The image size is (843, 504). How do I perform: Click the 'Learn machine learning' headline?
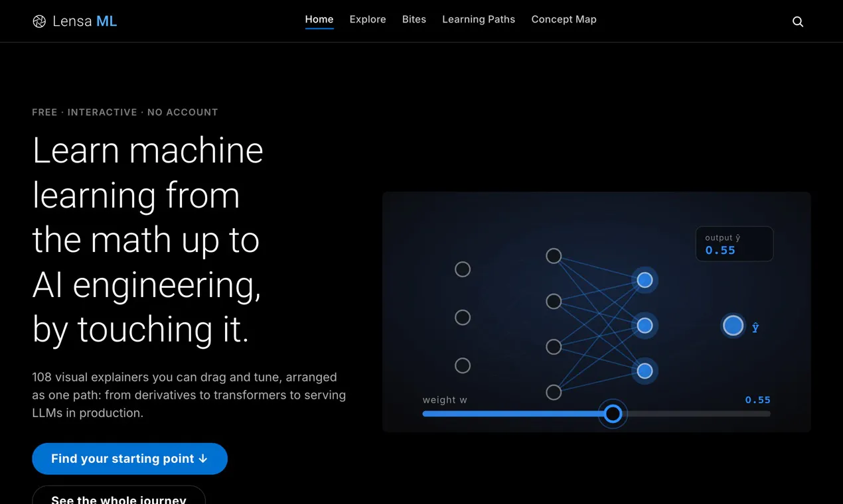point(148,239)
